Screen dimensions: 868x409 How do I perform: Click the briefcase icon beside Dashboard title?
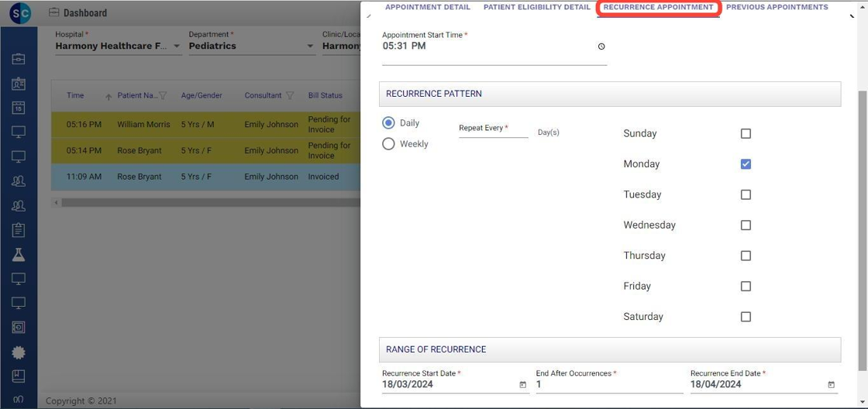[53, 12]
